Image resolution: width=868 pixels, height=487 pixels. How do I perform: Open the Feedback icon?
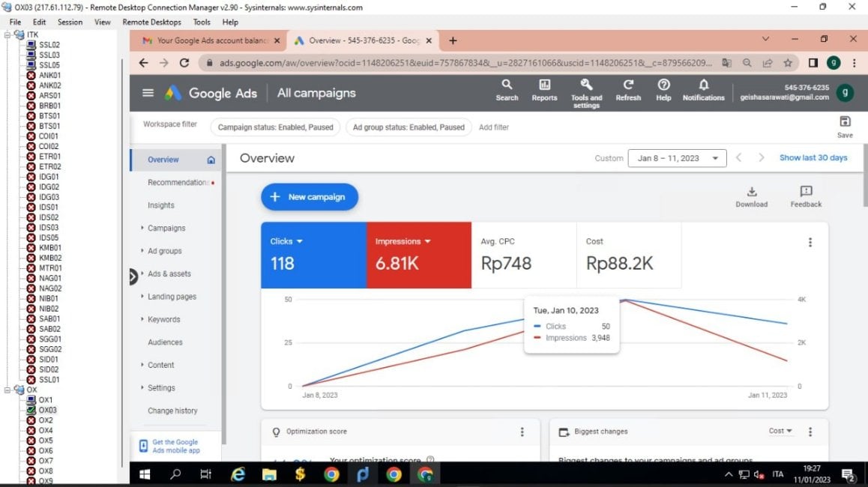pyautogui.click(x=806, y=196)
